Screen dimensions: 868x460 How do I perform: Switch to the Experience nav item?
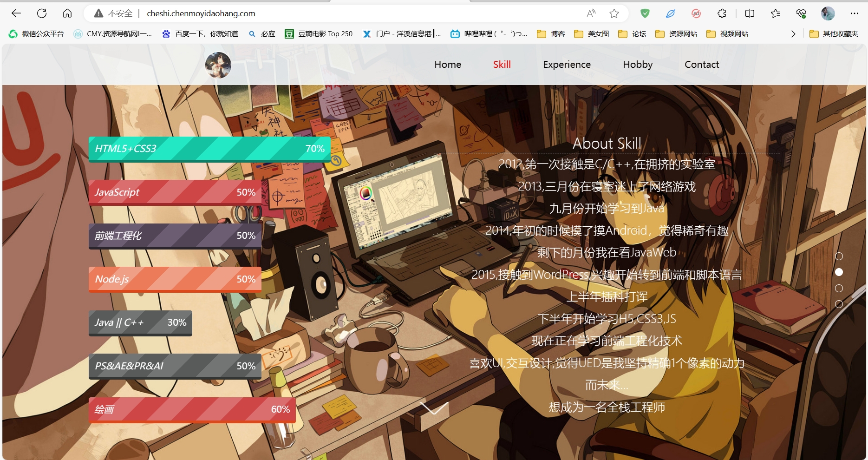tap(567, 65)
